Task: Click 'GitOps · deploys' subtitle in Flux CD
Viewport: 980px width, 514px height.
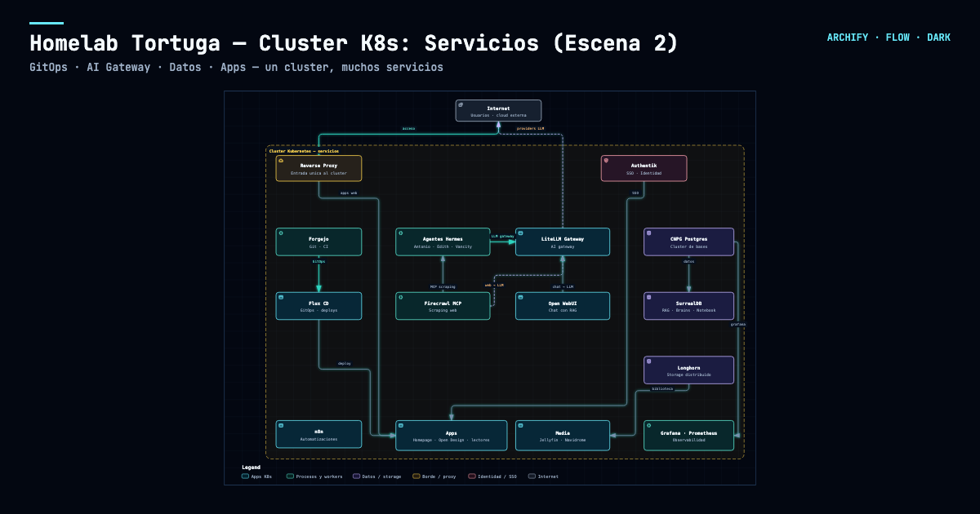Action: [x=318, y=310]
